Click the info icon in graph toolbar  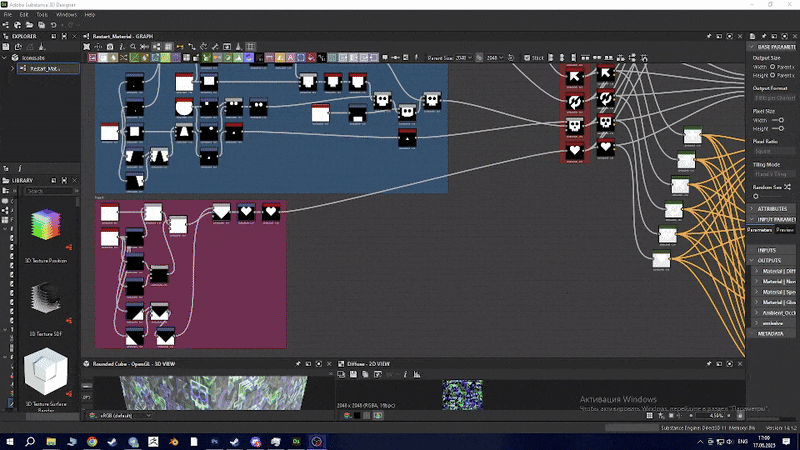pos(122,46)
